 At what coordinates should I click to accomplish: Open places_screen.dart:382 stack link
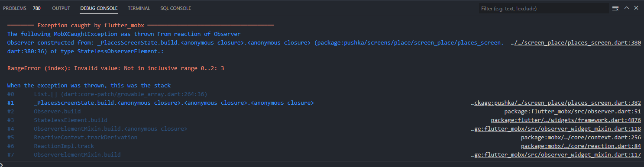click(x=556, y=103)
